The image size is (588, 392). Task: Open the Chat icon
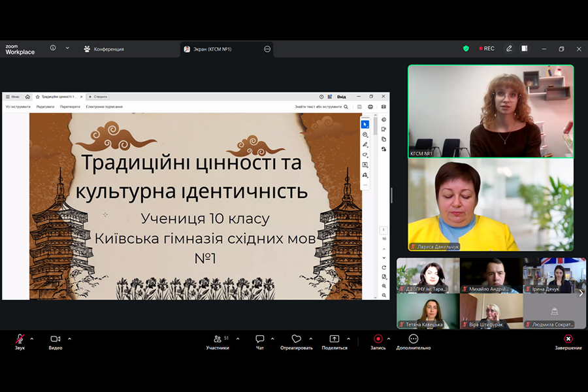(259, 338)
